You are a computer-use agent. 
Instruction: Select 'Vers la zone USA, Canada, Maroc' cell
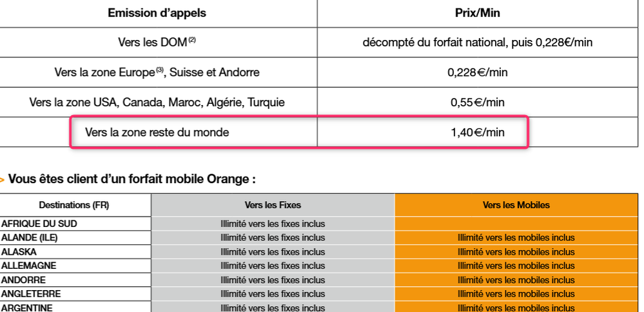157,102
